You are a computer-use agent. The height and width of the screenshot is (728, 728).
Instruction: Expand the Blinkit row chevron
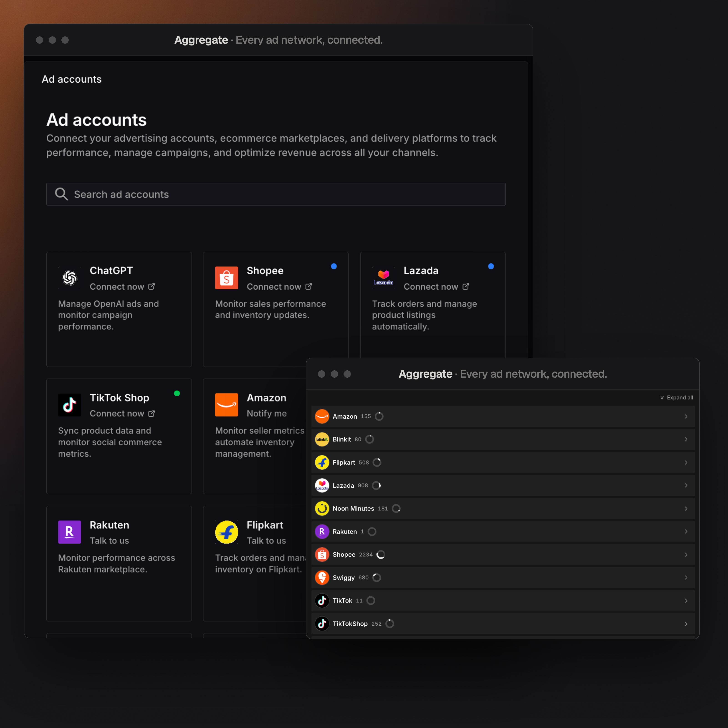686,439
